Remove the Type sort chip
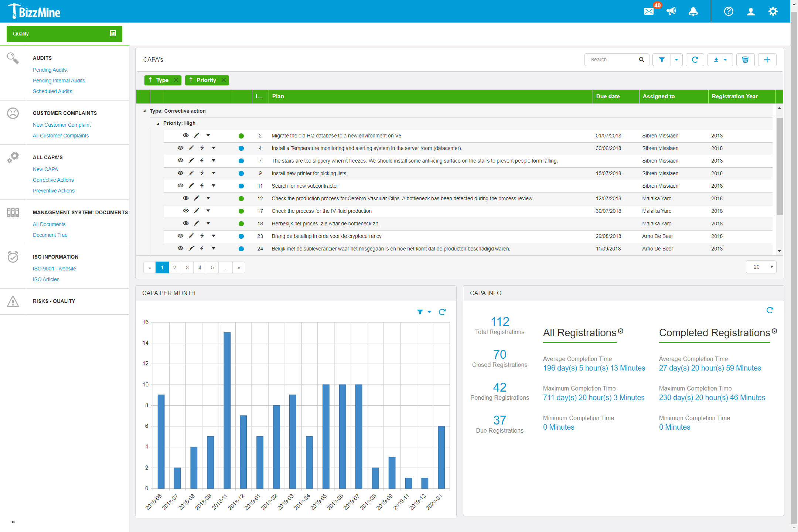This screenshot has width=798, height=532. (176, 80)
